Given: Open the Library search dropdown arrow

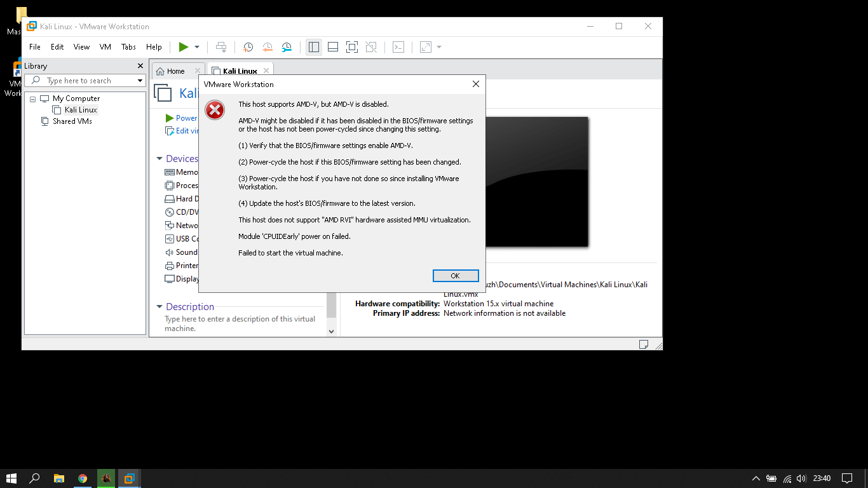Looking at the screenshot, I should 140,81.
